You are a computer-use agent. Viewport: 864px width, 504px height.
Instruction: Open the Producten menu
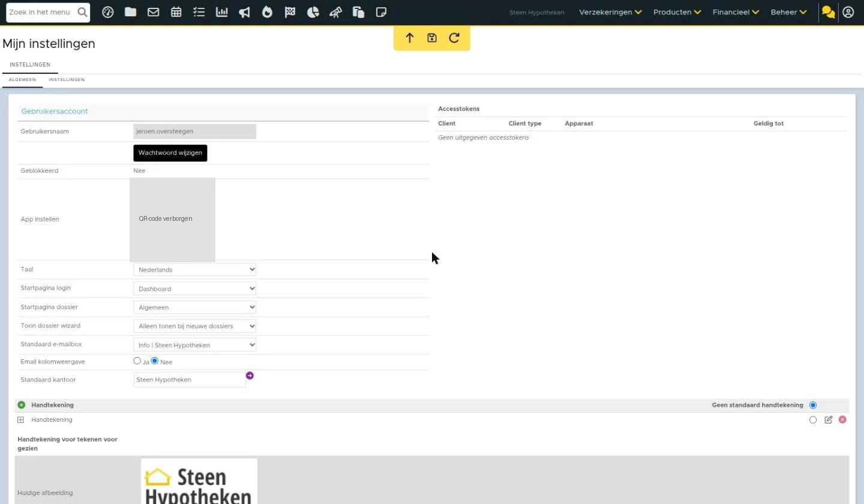coord(677,12)
